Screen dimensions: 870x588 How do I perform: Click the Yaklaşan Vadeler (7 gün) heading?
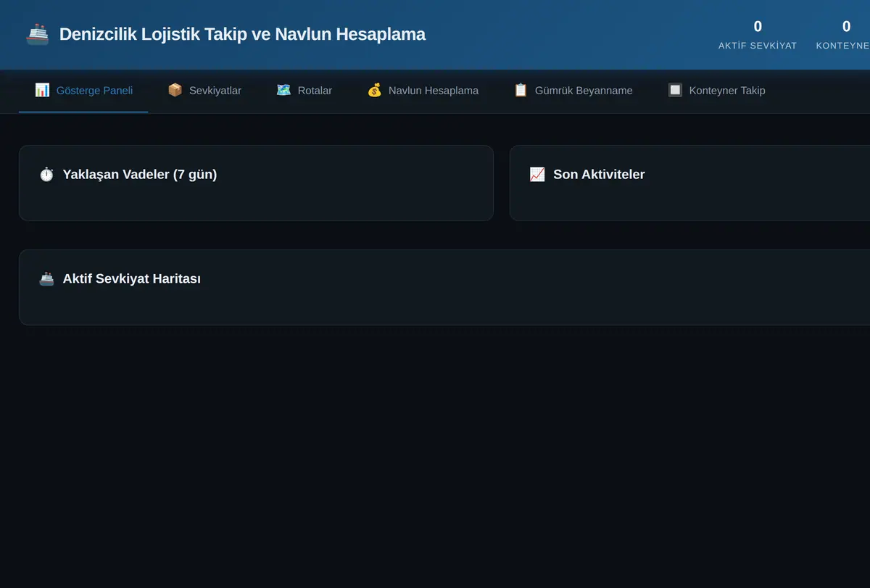(x=140, y=175)
